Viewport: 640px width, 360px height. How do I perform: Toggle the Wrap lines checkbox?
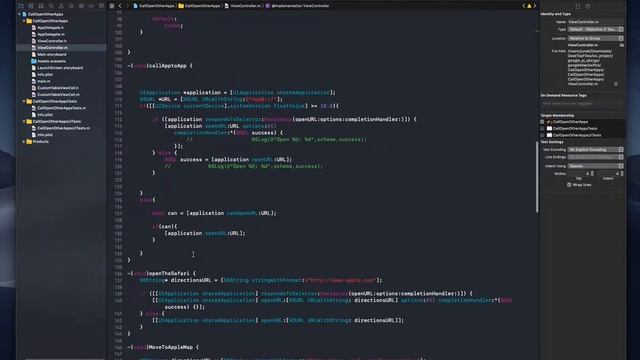[569, 185]
